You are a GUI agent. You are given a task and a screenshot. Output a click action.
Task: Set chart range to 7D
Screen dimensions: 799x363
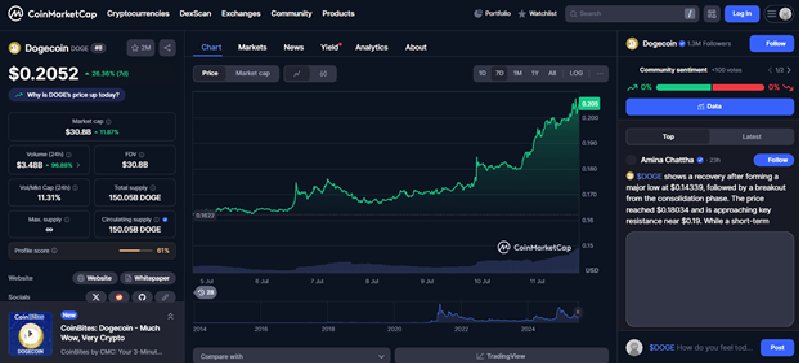(499, 73)
